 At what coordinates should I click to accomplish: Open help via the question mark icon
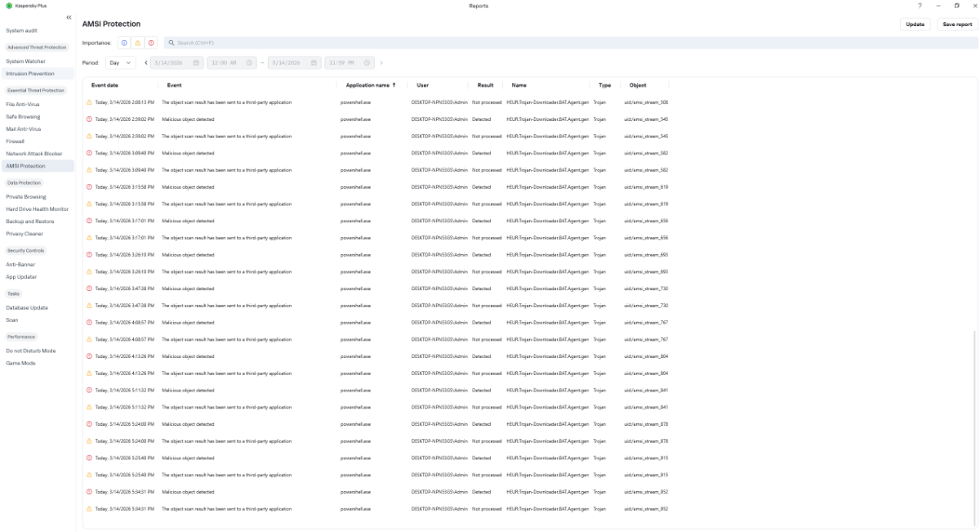tap(919, 6)
